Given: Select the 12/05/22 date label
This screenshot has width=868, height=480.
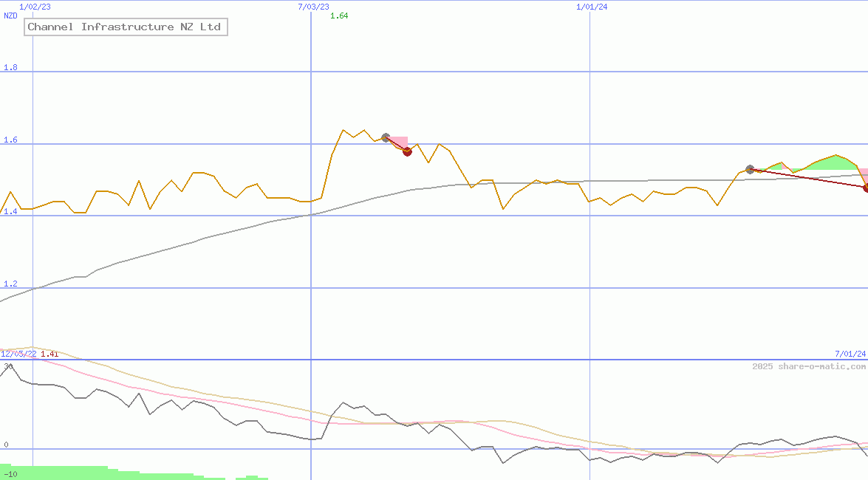Looking at the screenshot, I should pyautogui.click(x=17, y=353).
